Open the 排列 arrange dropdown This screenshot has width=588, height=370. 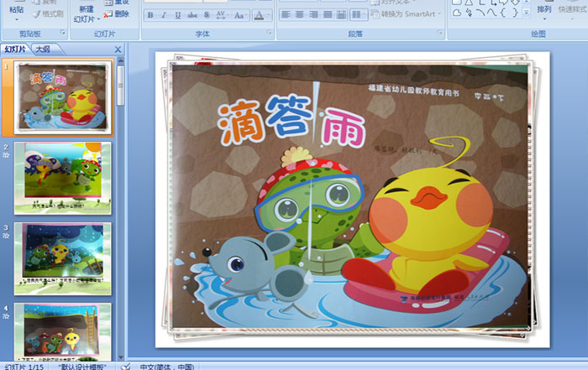(x=544, y=11)
